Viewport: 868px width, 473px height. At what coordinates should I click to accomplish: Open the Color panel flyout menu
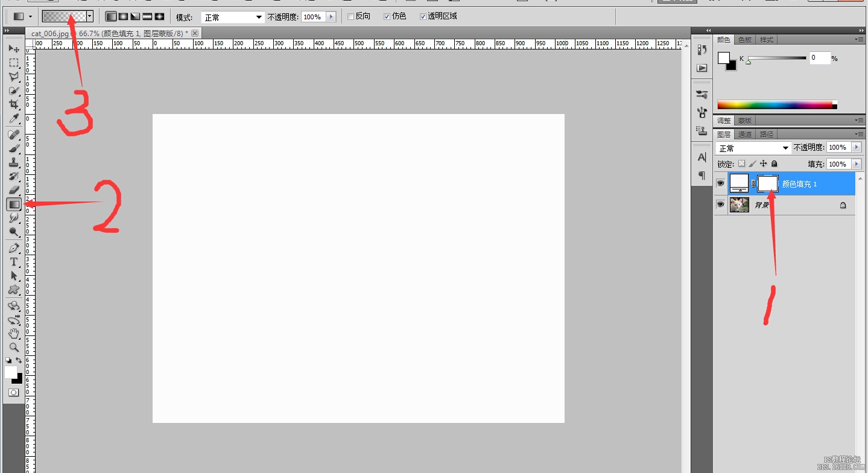click(x=859, y=39)
